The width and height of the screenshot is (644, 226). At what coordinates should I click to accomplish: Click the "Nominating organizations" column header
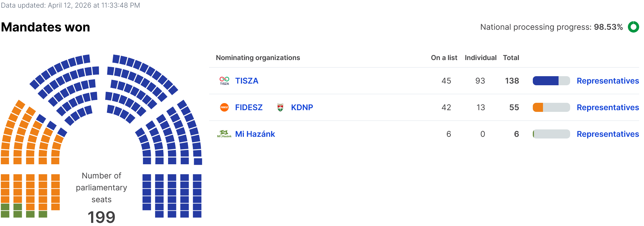(x=258, y=58)
